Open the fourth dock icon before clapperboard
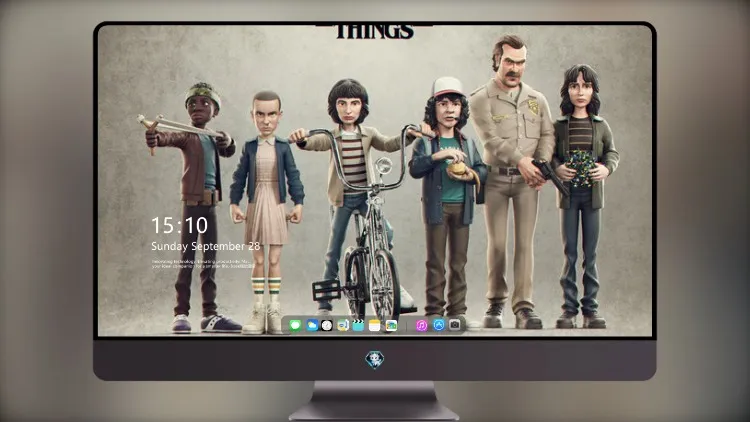This screenshot has height=422, width=750. (x=342, y=325)
